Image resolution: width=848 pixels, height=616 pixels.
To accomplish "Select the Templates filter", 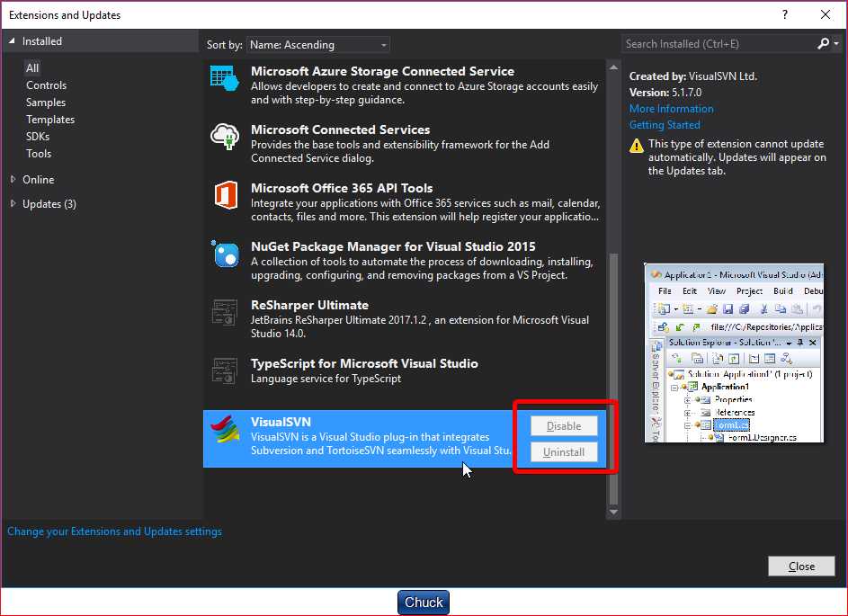I will click(50, 119).
